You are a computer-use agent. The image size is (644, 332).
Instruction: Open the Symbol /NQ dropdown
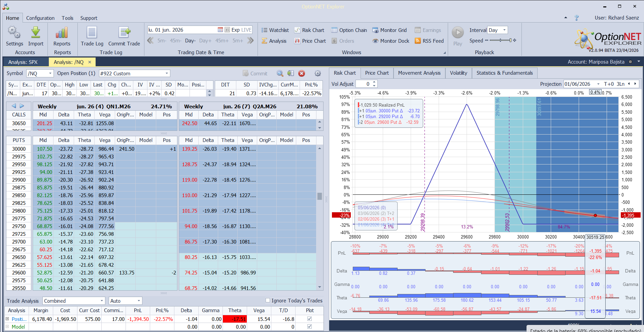(x=50, y=73)
